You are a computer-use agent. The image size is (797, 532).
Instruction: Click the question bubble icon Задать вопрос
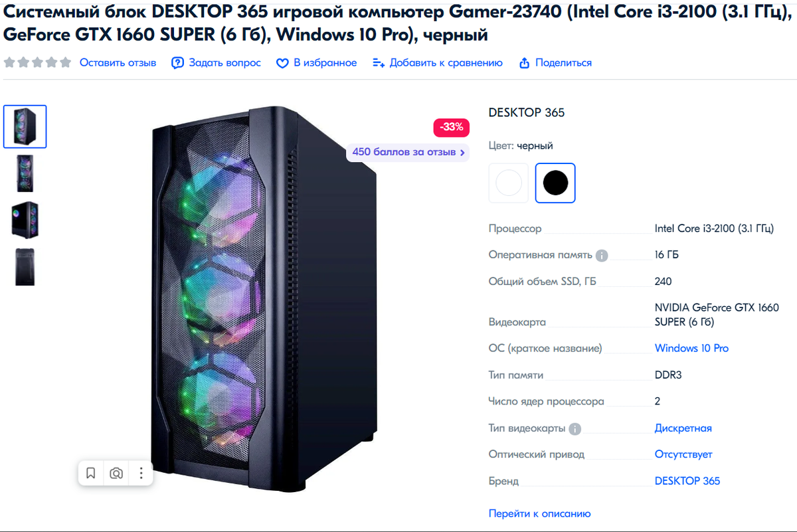click(177, 63)
